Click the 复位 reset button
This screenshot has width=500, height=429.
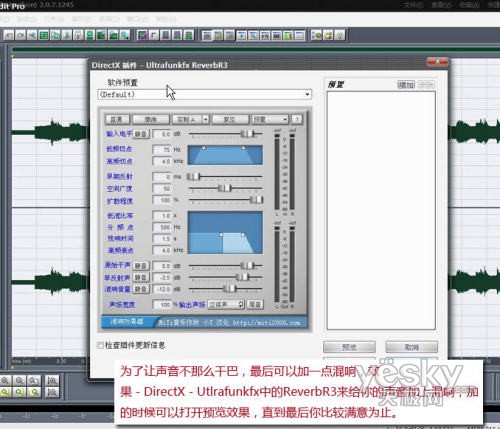(230, 119)
